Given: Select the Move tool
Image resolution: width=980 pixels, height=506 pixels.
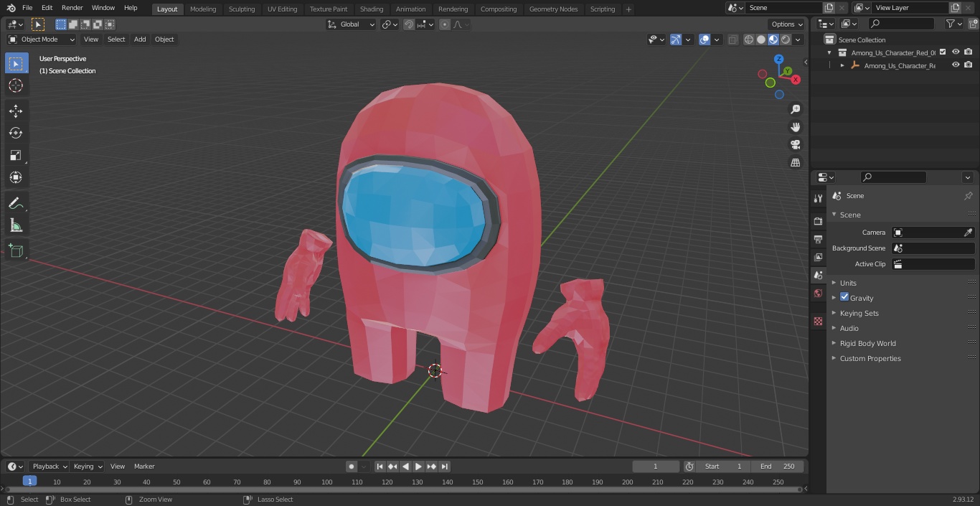Looking at the screenshot, I should coord(16,111).
